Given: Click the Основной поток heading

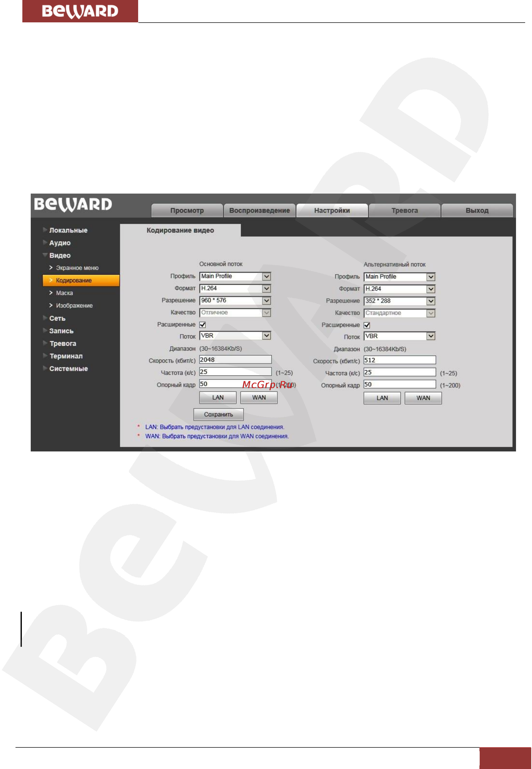Looking at the screenshot, I should click(x=221, y=264).
